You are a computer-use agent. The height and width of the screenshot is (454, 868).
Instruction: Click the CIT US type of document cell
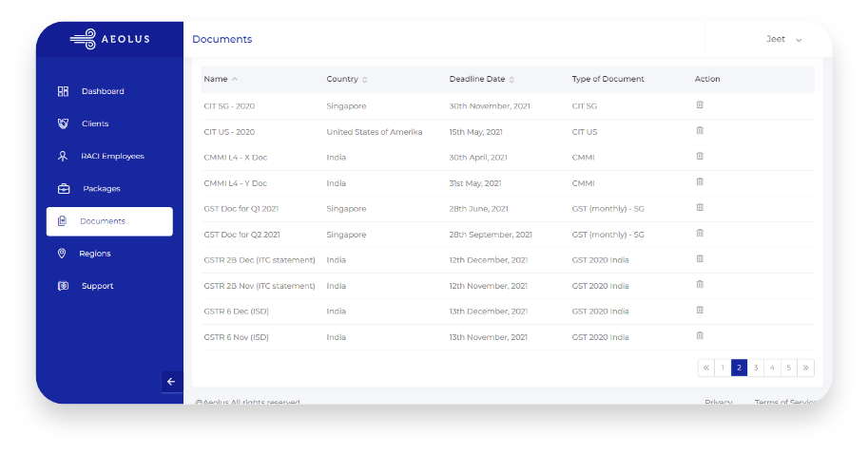[x=585, y=132]
